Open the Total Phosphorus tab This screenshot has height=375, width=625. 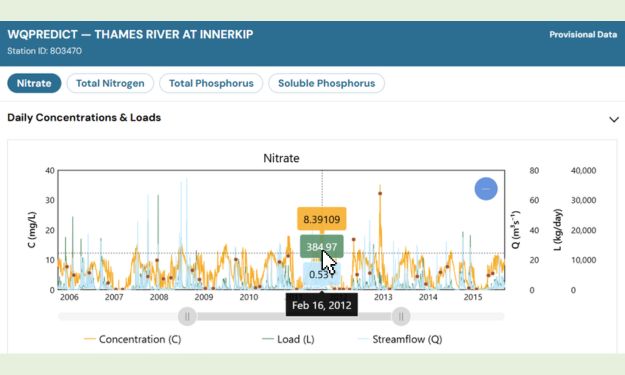click(211, 83)
